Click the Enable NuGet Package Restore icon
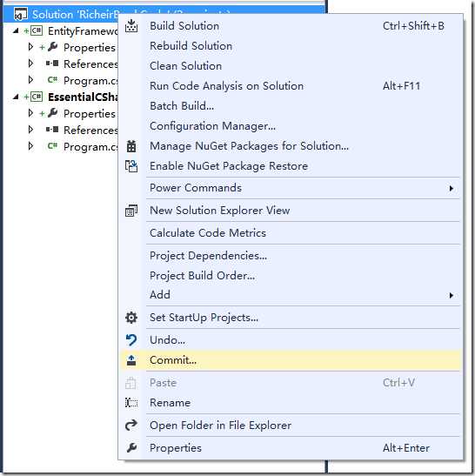This screenshot has width=475, height=476. pos(131,166)
